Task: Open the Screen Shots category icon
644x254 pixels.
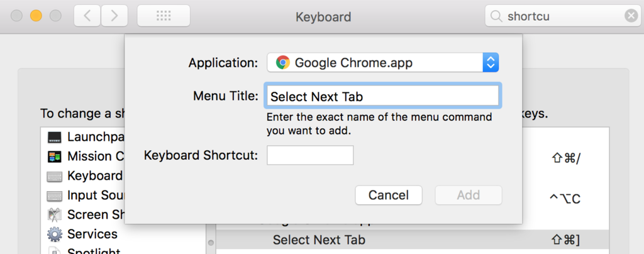Action: tap(54, 215)
